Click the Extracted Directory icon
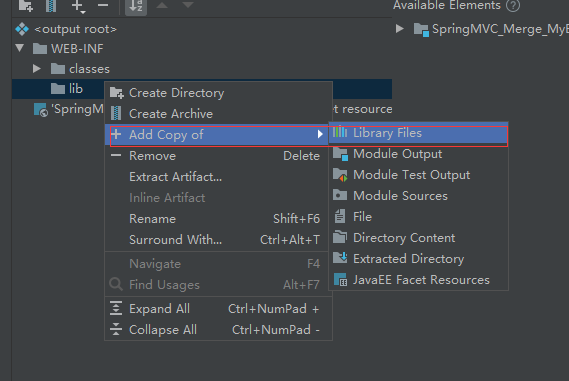This screenshot has width=569, height=381. coord(340,258)
